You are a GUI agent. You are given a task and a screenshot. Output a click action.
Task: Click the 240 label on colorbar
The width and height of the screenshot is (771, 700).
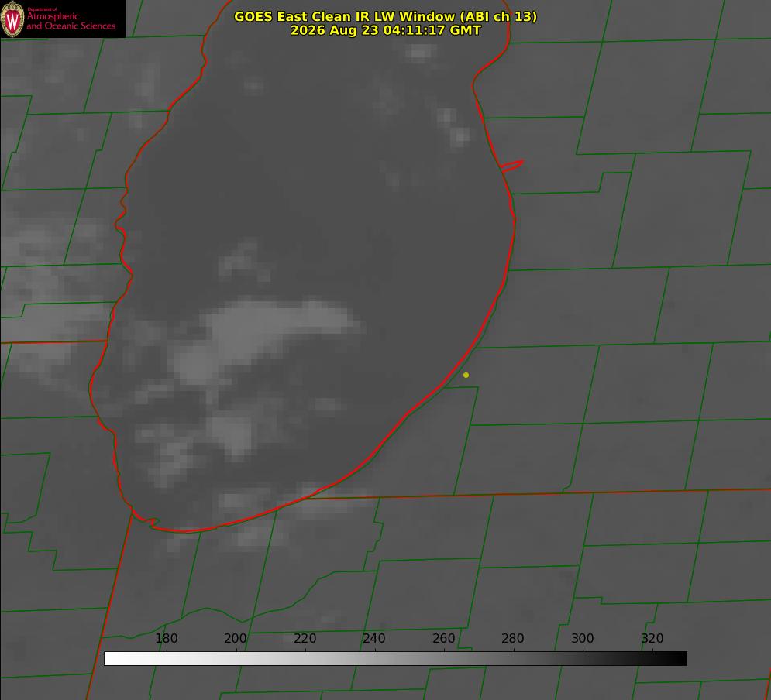(374, 638)
